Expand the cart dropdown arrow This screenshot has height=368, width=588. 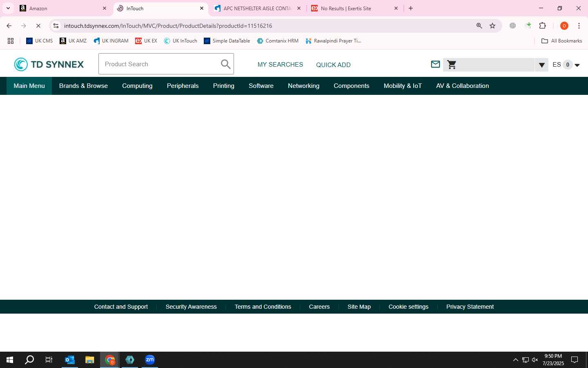(x=541, y=65)
